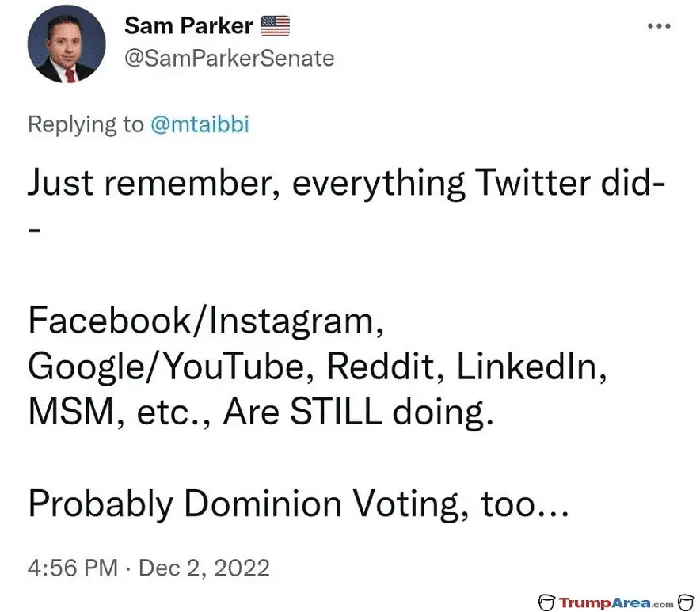The height and width of the screenshot is (612, 700).
Task: Select the Dec 2, 2022 date
Action: point(204,567)
